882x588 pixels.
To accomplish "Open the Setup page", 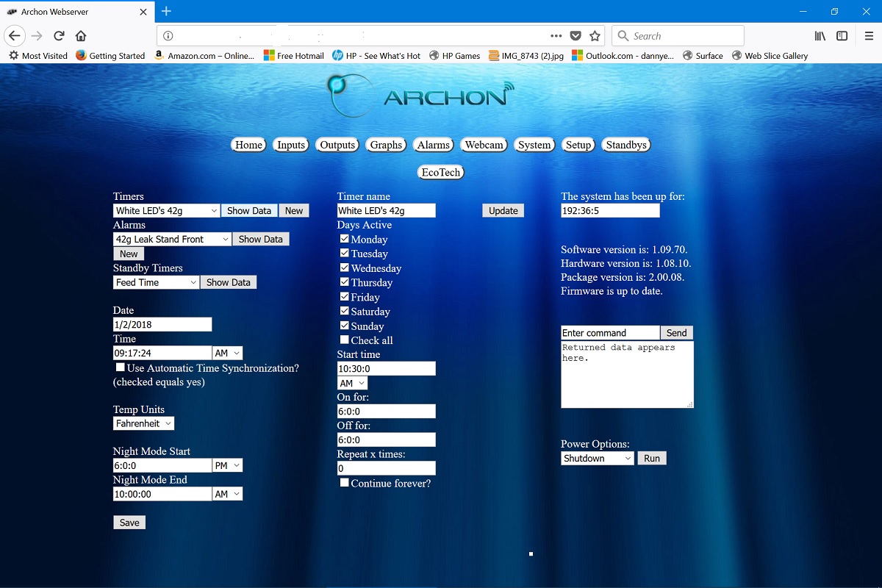I will coord(578,145).
